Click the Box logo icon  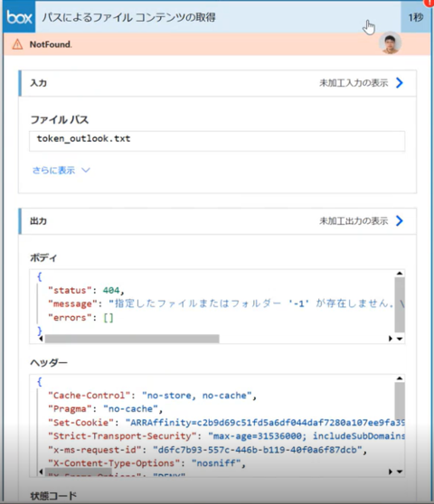click(x=19, y=17)
